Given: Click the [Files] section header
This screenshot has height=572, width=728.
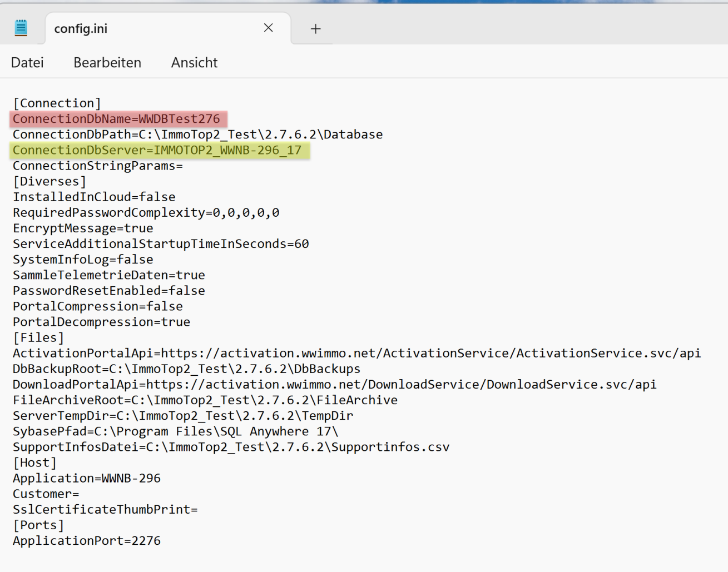Looking at the screenshot, I should tap(38, 337).
